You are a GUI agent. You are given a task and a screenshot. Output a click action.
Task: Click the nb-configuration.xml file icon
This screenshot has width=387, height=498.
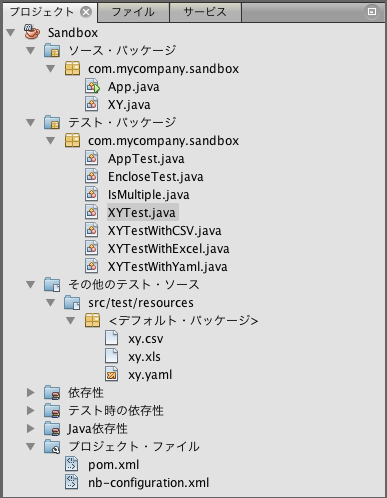coord(71,482)
